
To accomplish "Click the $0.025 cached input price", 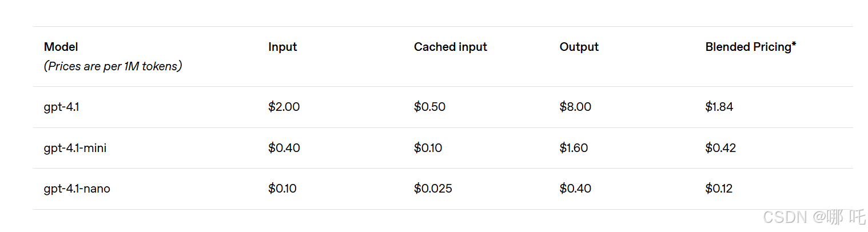I will (x=433, y=189).
